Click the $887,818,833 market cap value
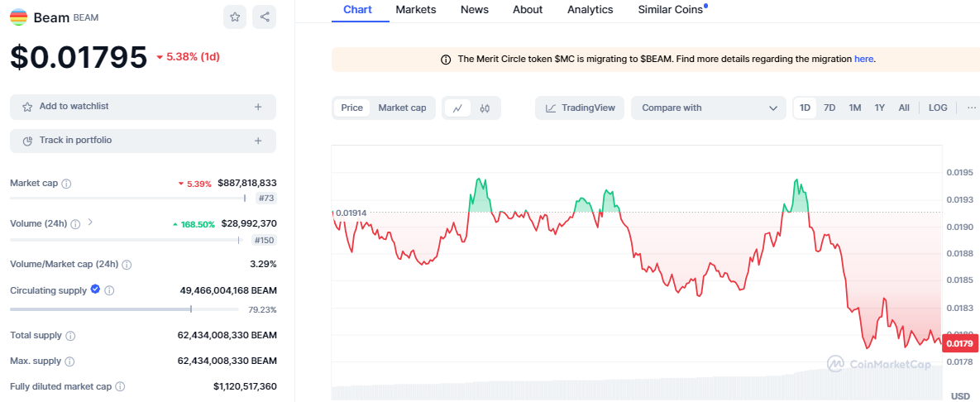 point(247,183)
